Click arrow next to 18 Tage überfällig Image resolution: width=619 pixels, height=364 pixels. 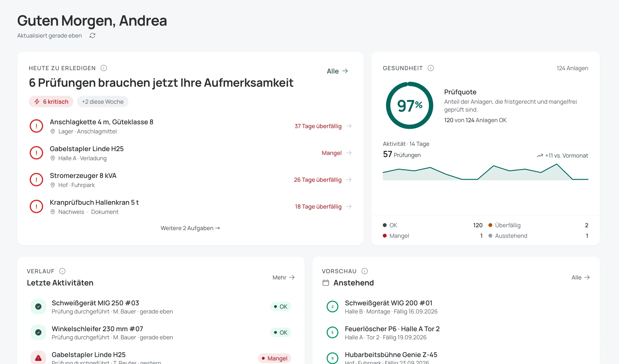pyautogui.click(x=349, y=206)
